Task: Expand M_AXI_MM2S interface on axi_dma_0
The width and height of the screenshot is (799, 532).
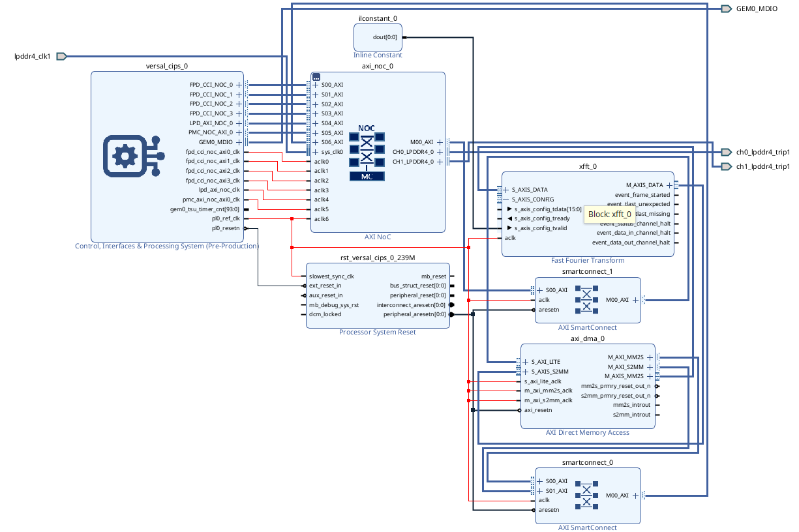Action: [x=650, y=357]
